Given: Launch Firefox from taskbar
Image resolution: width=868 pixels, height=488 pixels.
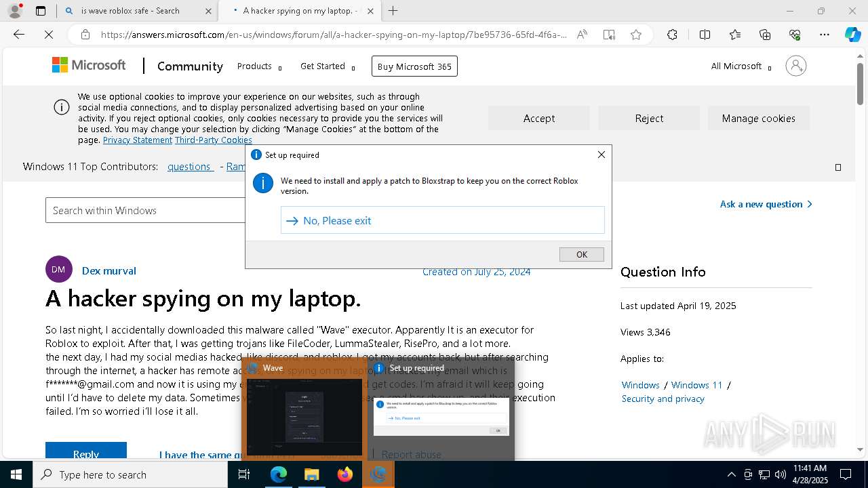Looking at the screenshot, I should point(345,474).
